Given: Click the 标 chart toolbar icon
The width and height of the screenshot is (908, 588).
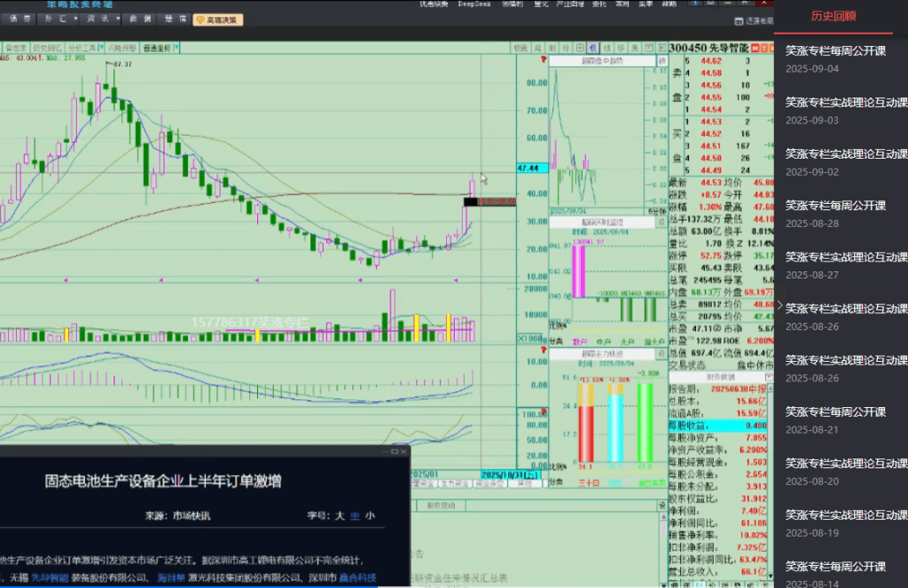Looking at the screenshot, I should (x=566, y=48).
